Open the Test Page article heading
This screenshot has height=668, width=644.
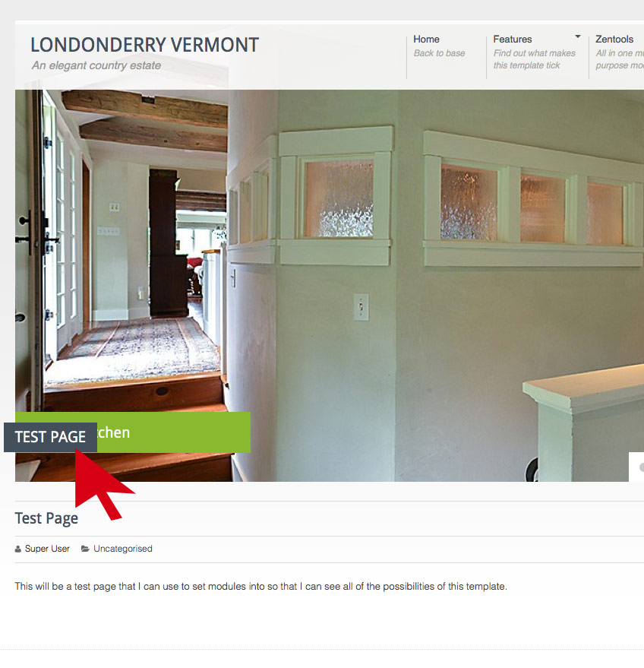point(46,518)
